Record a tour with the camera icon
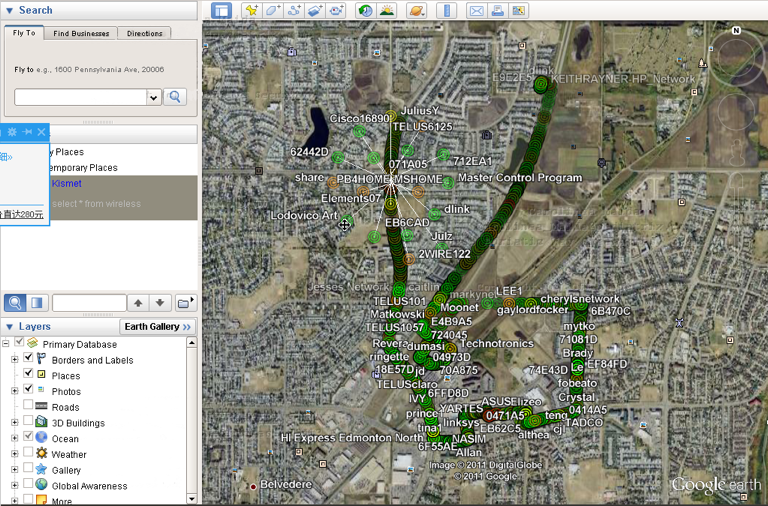This screenshot has height=506, width=768. (336, 10)
